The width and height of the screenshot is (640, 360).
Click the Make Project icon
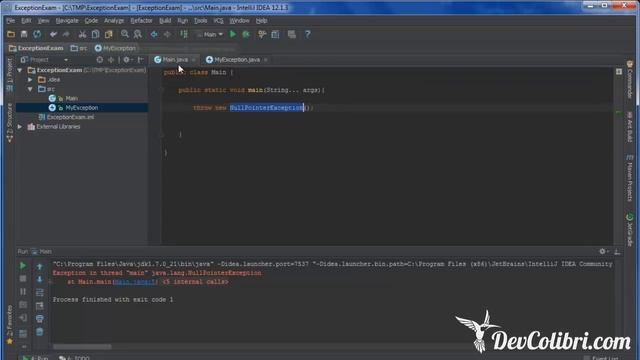[184, 34]
